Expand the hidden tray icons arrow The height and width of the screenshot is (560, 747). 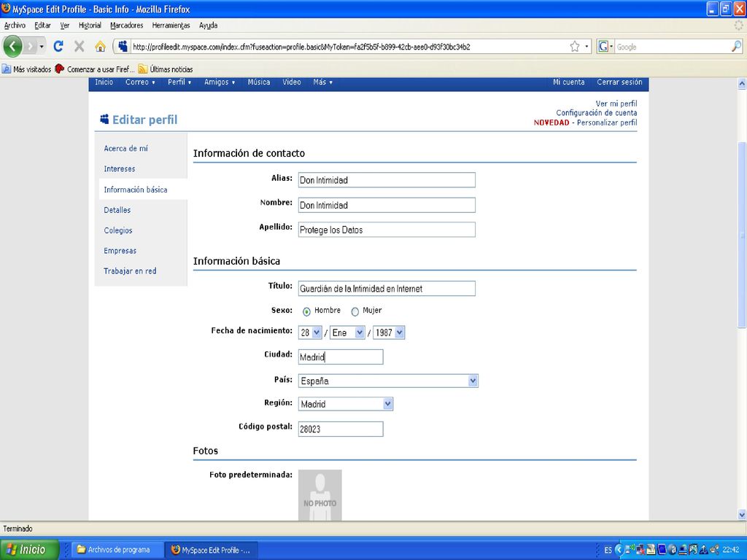pos(619,550)
